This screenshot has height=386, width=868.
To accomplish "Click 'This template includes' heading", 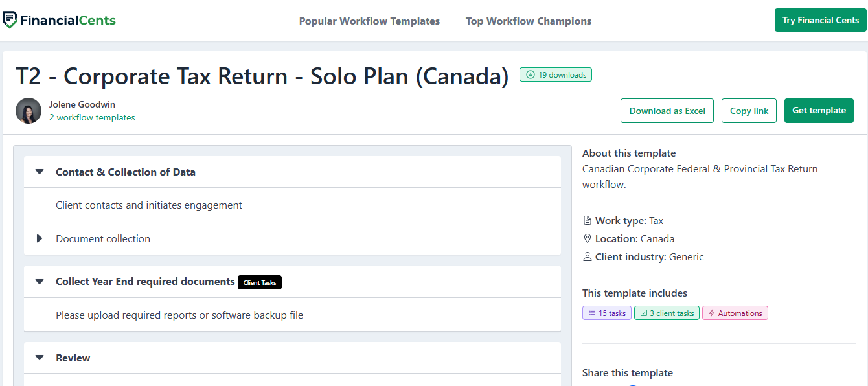I will tap(635, 293).
